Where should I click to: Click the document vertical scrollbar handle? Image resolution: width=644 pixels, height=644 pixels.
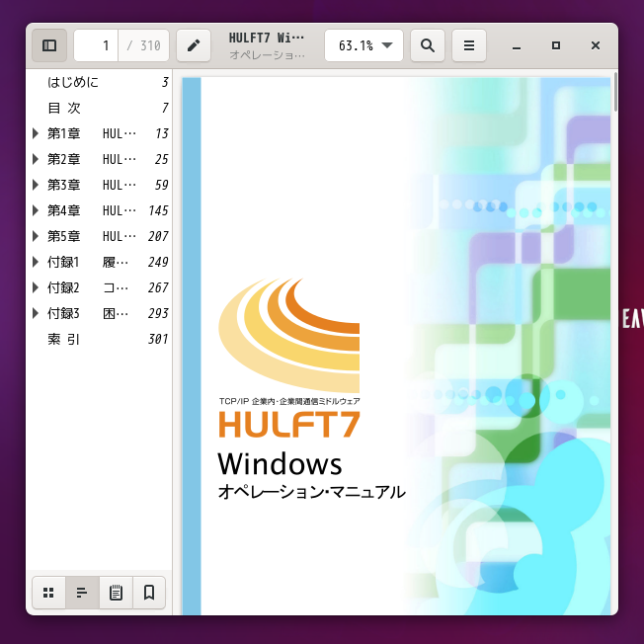(615, 92)
